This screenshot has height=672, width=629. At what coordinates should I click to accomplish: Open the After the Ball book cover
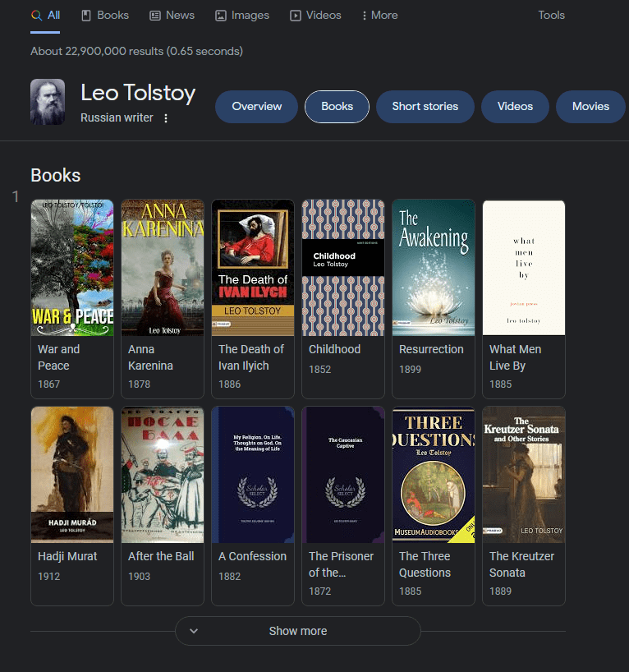[x=163, y=475]
